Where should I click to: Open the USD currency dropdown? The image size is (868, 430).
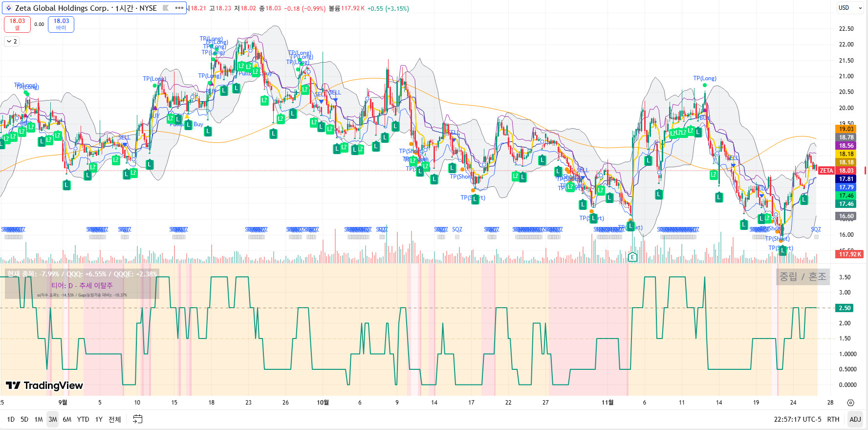pyautogui.click(x=850, y=8)
